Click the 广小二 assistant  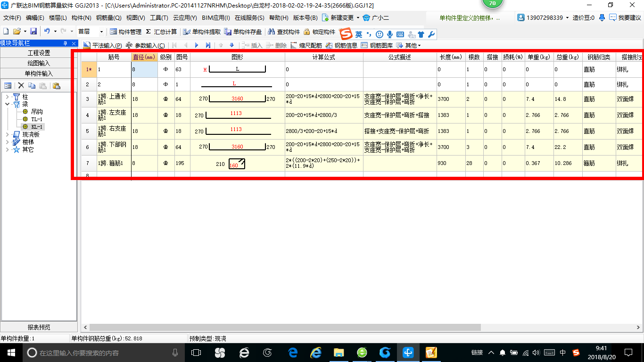pyautogui.click(x=375, y=18)
